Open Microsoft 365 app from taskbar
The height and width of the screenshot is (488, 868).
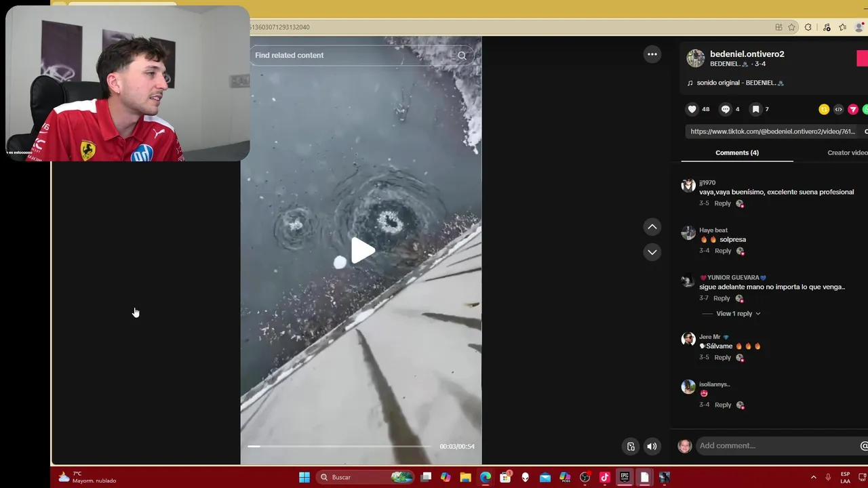(x=565, y=477)
